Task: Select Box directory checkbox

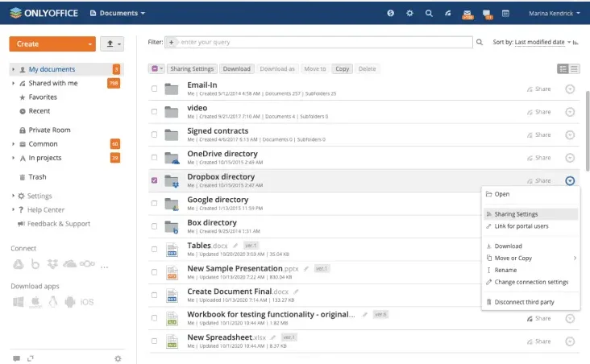Action: point(154,226)
